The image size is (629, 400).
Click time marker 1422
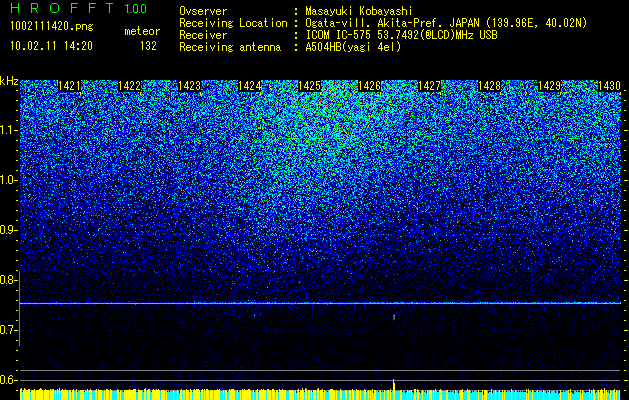pos(130,86)
